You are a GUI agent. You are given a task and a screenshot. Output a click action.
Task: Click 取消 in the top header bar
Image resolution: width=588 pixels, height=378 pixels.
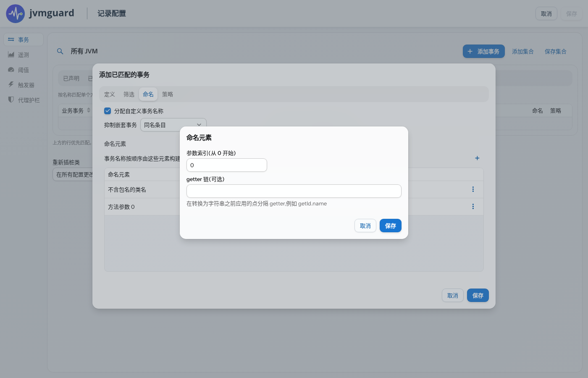(546, 13)
